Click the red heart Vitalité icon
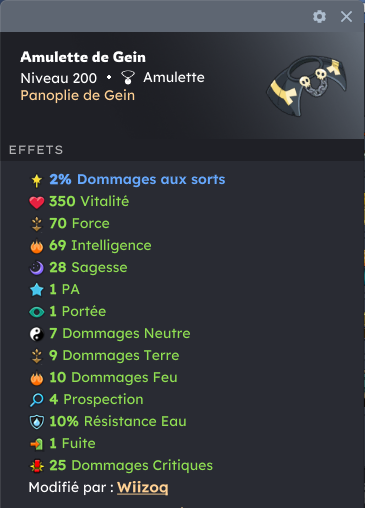365x508 pixels. coord(37,202)
